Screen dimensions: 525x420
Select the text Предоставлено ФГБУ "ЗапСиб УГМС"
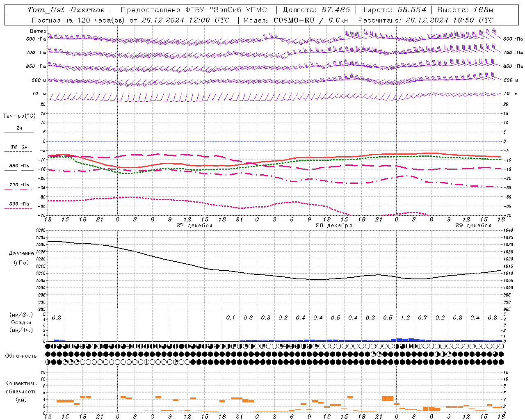(196, 10)
